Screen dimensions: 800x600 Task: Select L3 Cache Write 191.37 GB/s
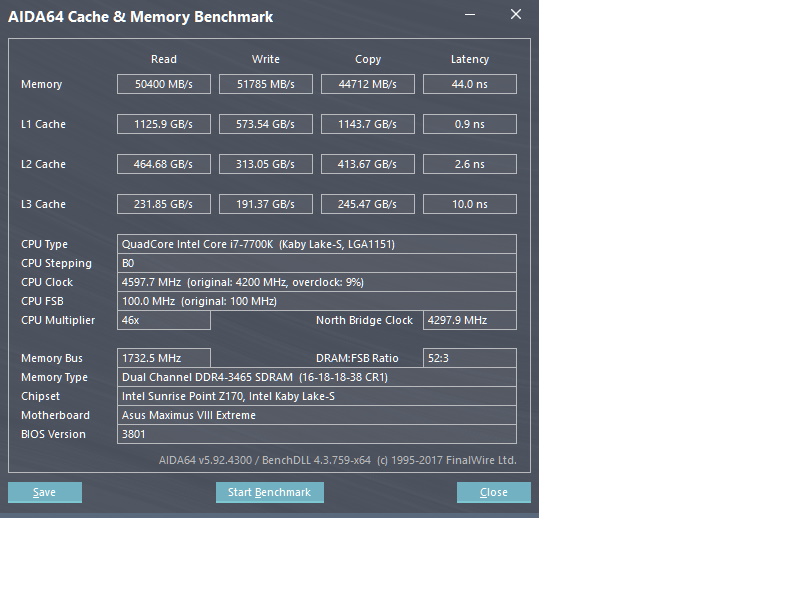[266, 204]
